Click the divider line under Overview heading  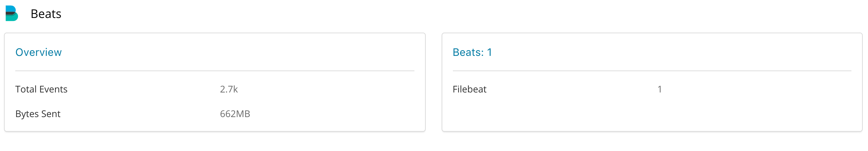(215, 71)
